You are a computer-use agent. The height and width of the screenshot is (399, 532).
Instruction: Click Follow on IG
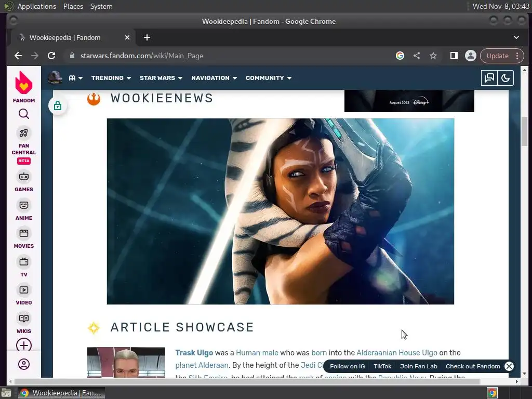tap(347, 366)
